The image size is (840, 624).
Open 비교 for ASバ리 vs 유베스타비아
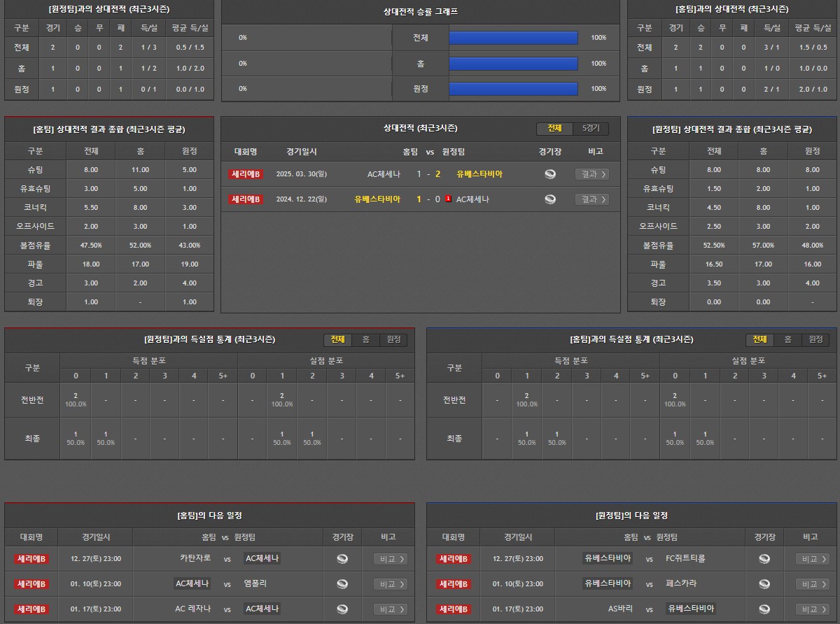[812, 609]
